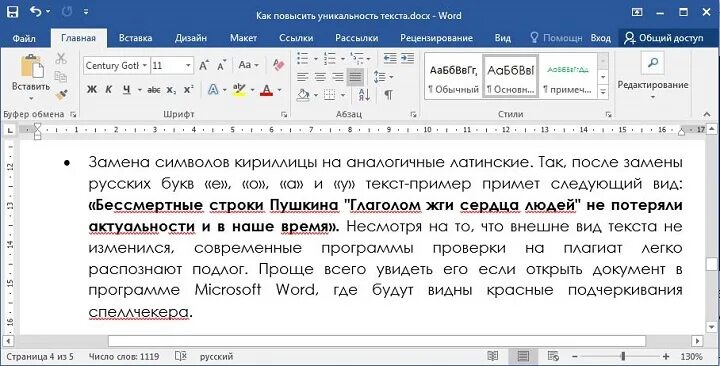Decrease paragraph indent
720x366 pixels.
coord(390,58)
